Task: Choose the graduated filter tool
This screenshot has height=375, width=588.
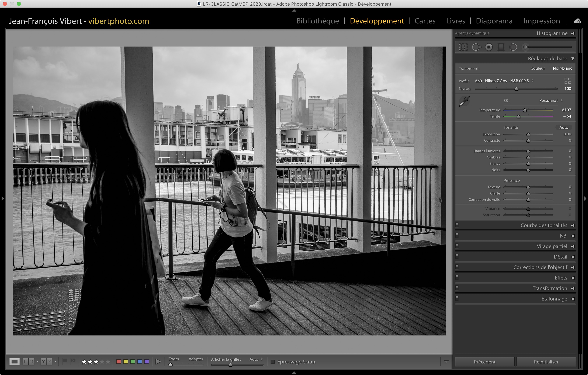Action: (x=501, y=47)
